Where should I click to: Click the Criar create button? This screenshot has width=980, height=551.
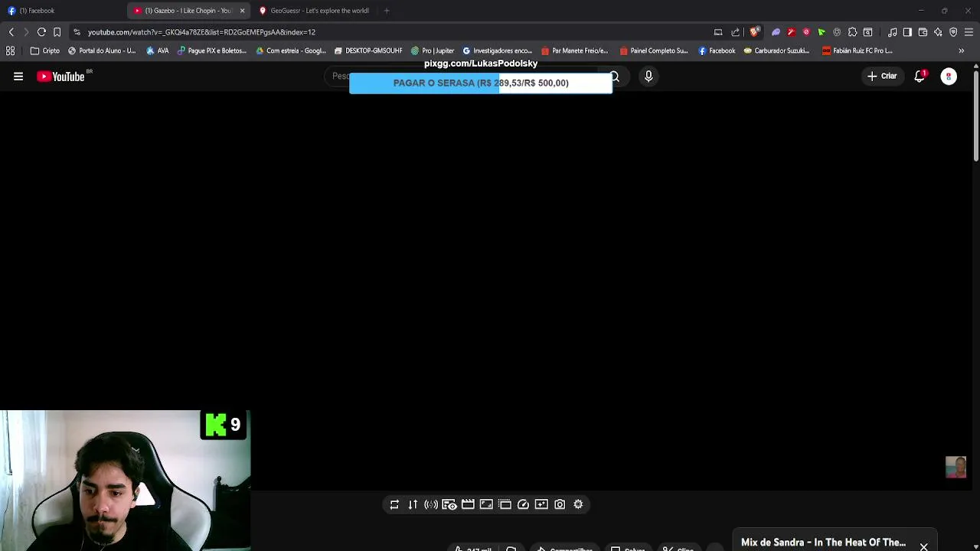[881, 77]
